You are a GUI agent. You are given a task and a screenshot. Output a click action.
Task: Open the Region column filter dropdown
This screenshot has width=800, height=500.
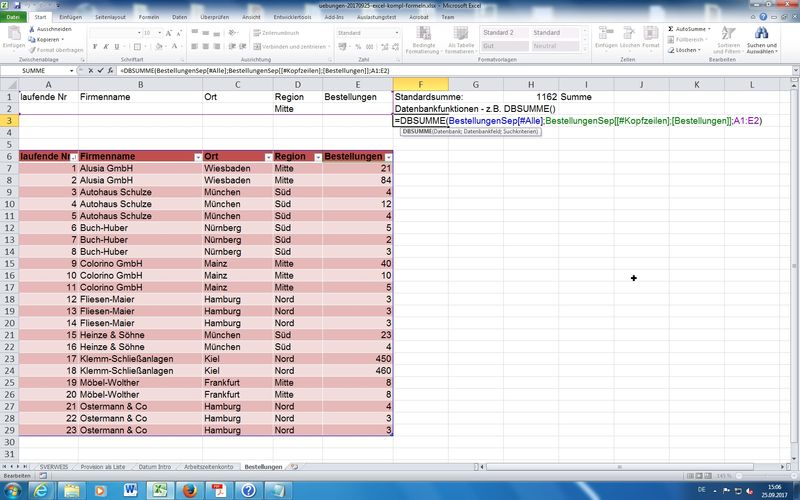pyautogui.click(x=315, y=158)
